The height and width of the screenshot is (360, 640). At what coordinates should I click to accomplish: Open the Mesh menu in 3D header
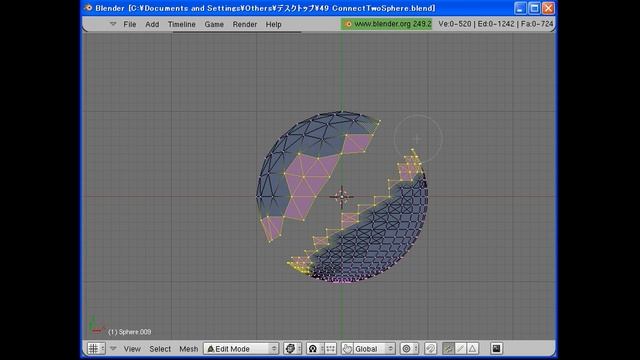(x=189, y=349)
